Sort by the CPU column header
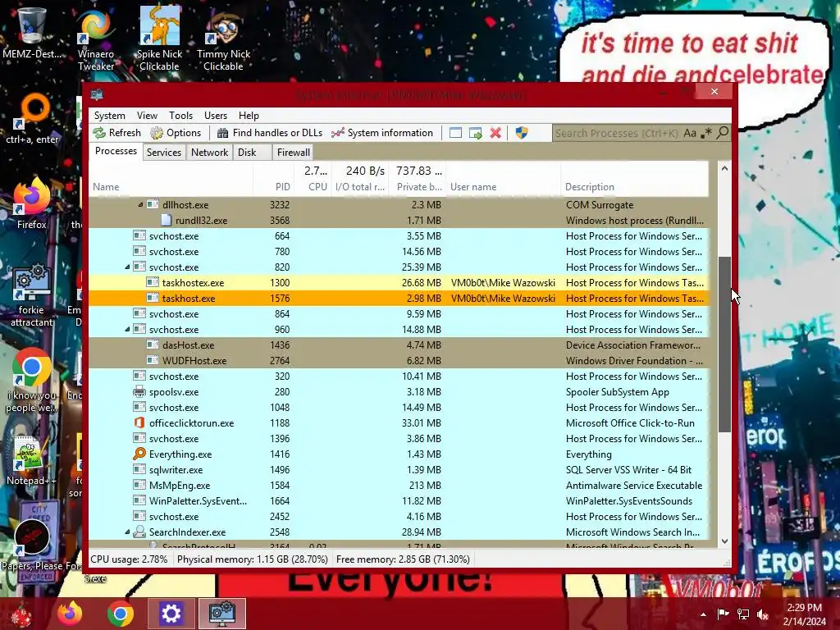Viewport: 840px width, 630px height. (313, 180)
